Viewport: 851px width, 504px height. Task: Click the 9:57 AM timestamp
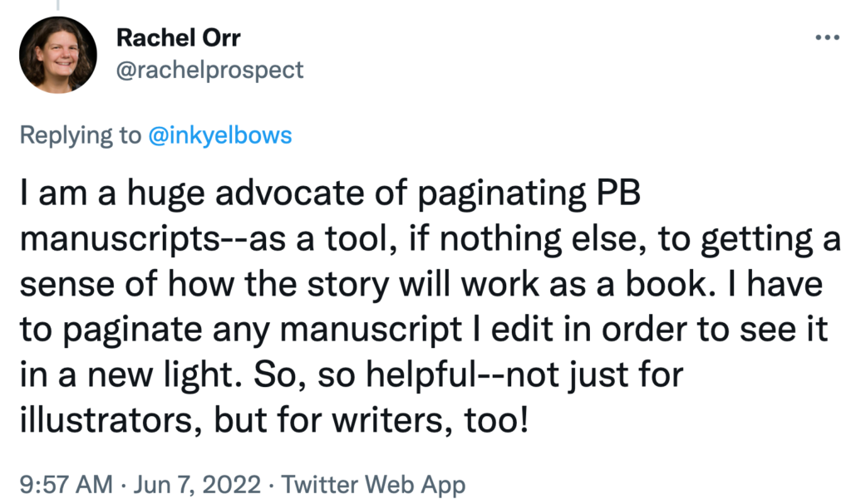66,484
